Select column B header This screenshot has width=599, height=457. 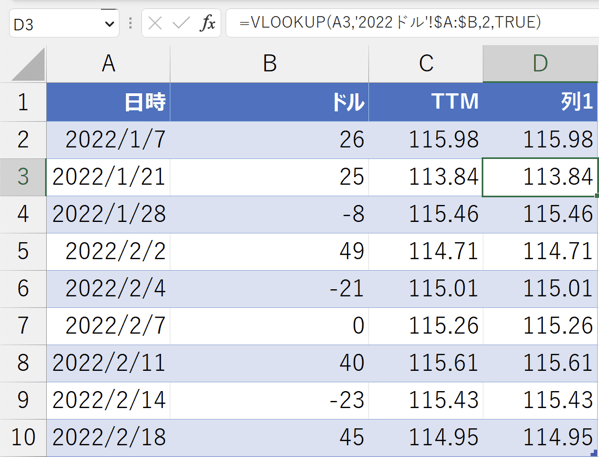(x=269, y=63)
